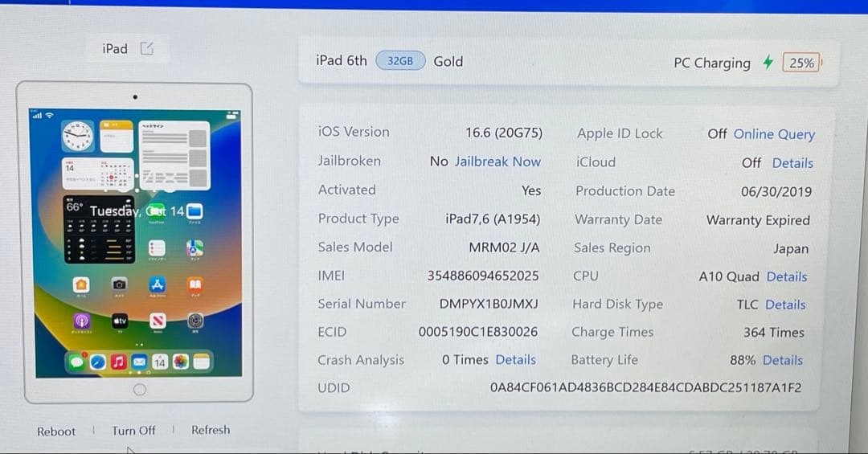Click the edit device name icon beside iPad
This screenshot has height=454, width=868.
147,49
